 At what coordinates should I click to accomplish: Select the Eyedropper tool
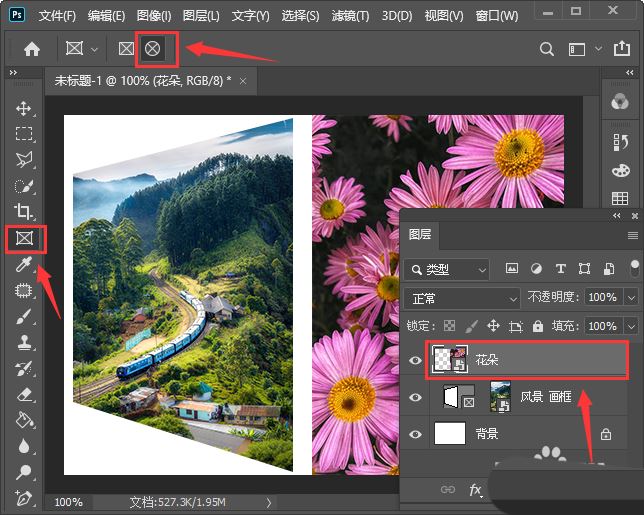pos(23,264)
